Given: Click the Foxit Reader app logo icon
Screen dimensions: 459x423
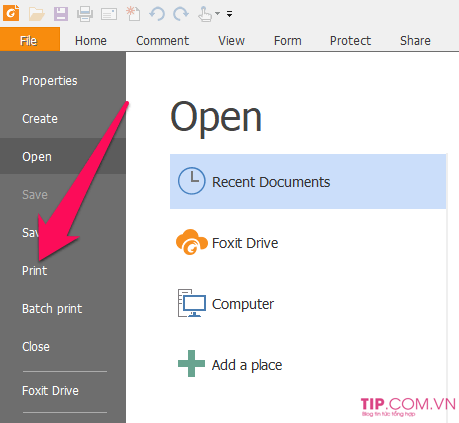Looking at the screenshot, I should click(11, 13).
